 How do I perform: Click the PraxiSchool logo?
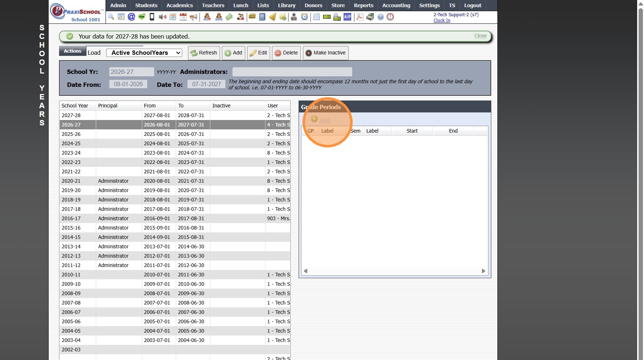coord(77,12)
